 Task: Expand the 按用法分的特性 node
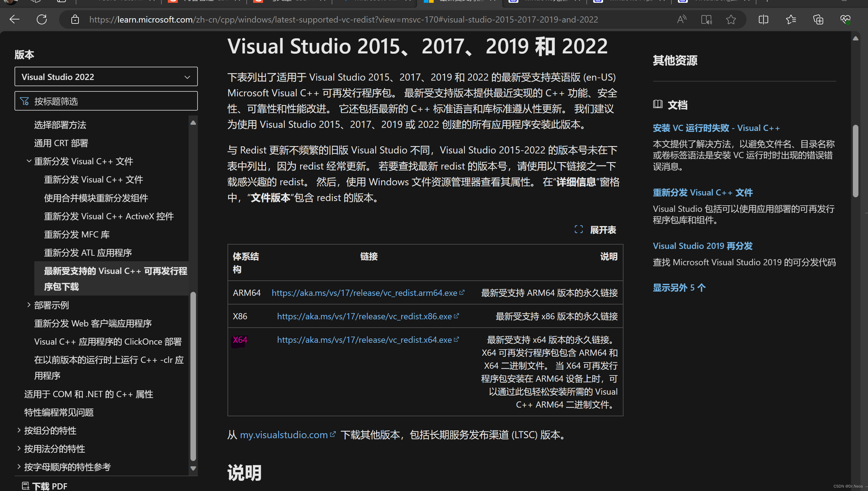point(19,448)
